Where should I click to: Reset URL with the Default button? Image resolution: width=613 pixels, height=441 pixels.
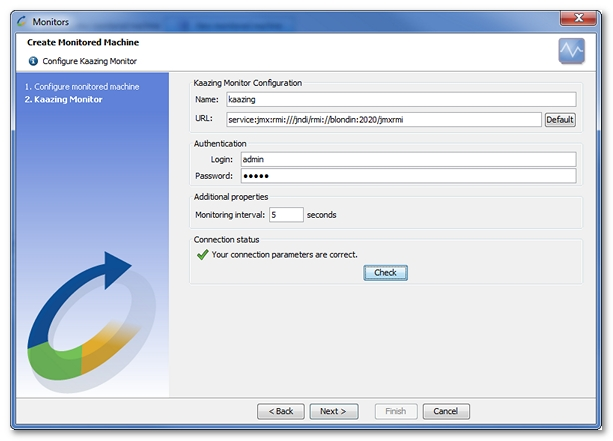coord(560,120)
